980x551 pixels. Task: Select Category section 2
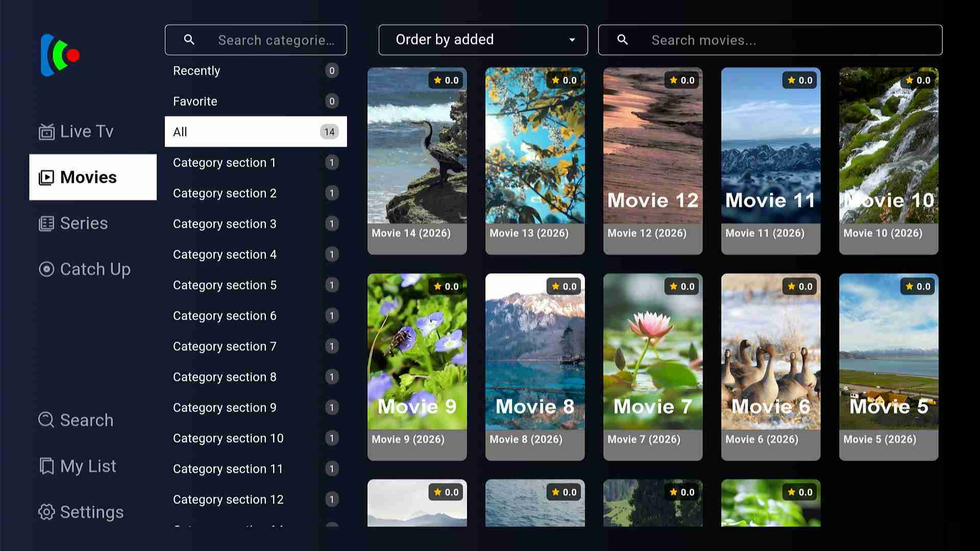coord(256,193)
